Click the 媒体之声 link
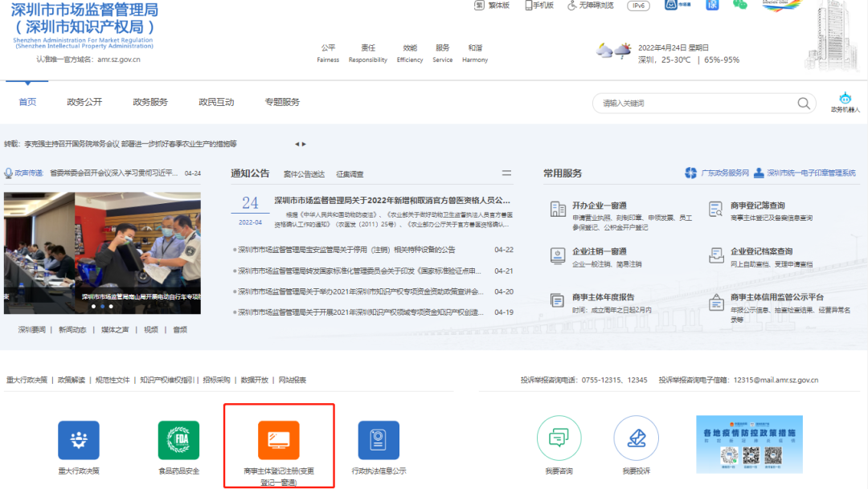 click(115, 330)
